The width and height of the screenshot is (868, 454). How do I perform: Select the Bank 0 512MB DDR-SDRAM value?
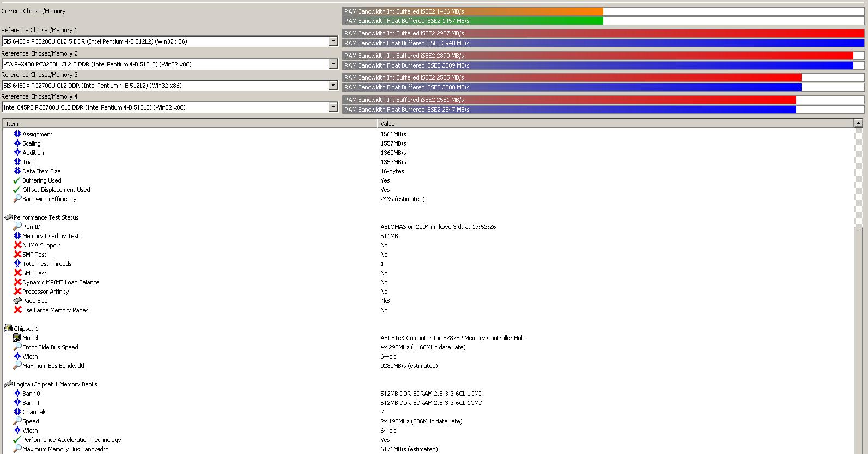click(x=431, y=394)
